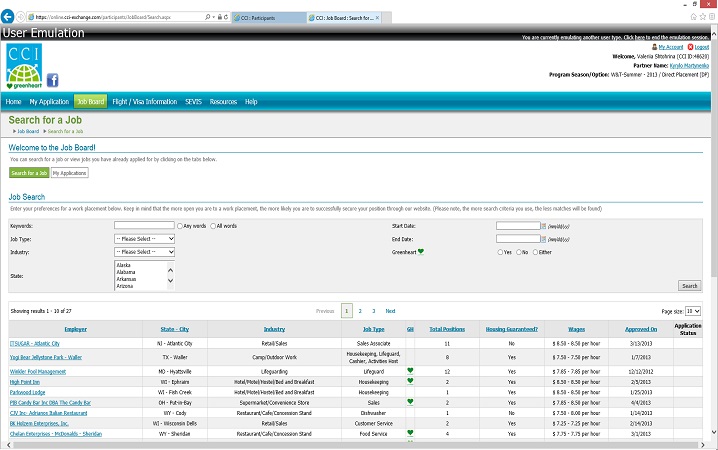Open the SEVIS menu item

click(193, 102)
